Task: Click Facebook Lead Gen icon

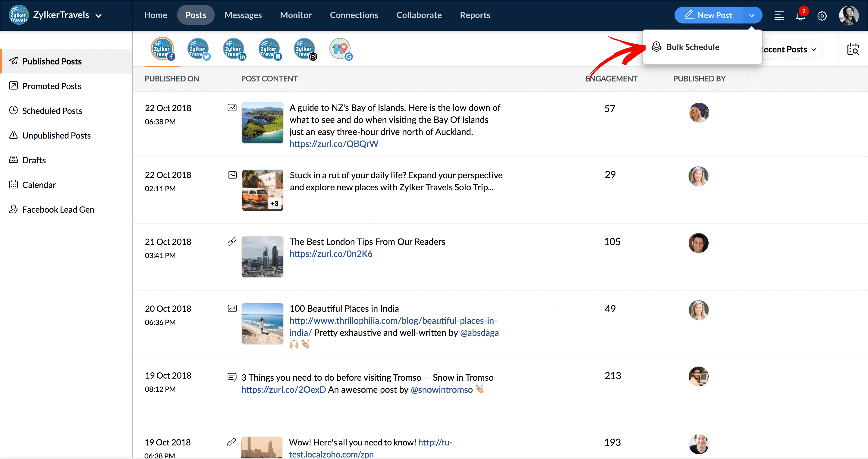Action: pos(14,209)
